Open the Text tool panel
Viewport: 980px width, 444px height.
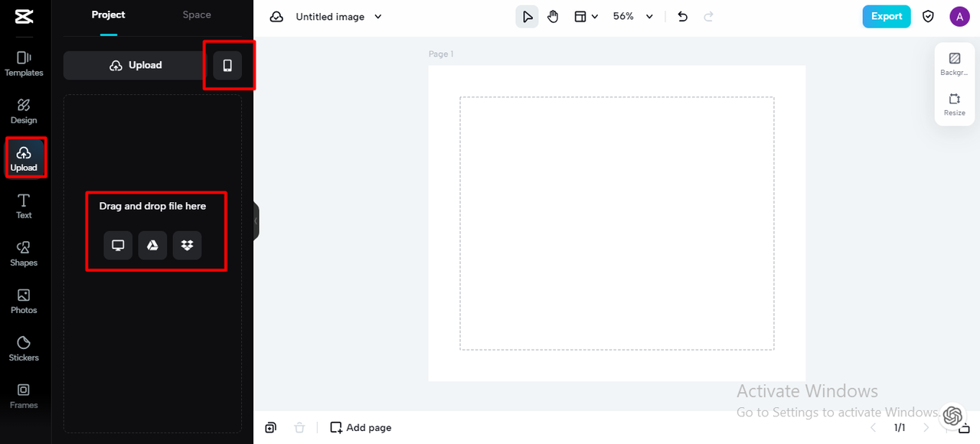coord(24,207)
